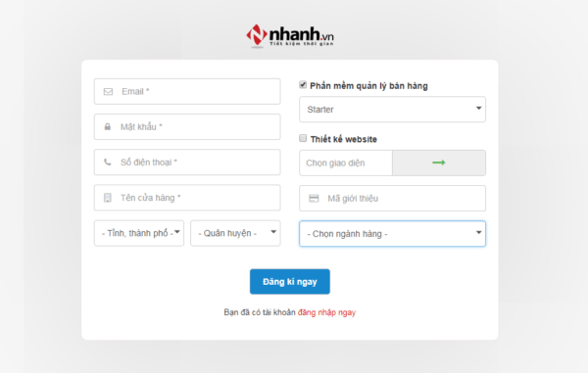
Task: Click the Thiết kế website label
Action: pyautogui.click(x=344, y=139)
